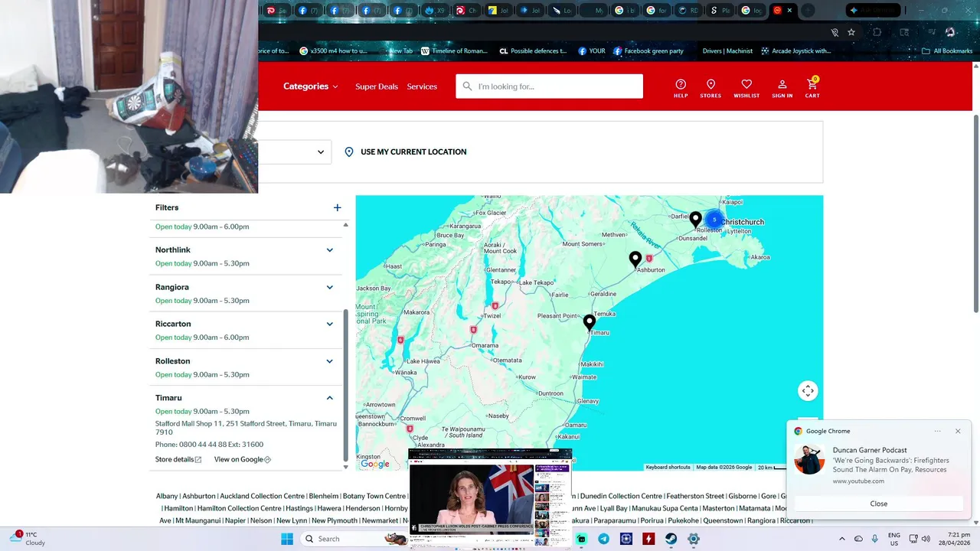
Task: Click the blue cluster marker near Christchurch
Action: (714, 220)
